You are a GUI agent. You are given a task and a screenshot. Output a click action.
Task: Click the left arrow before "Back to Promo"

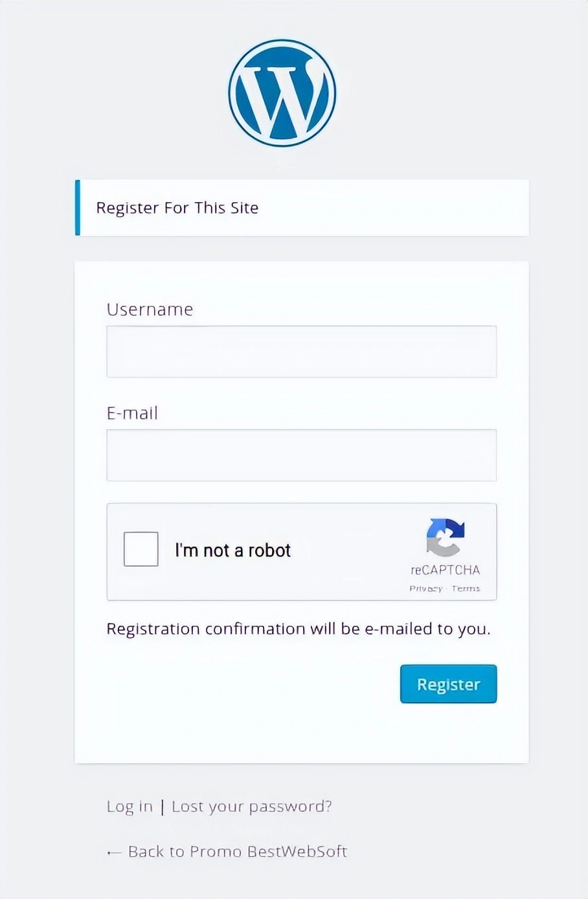114,852
